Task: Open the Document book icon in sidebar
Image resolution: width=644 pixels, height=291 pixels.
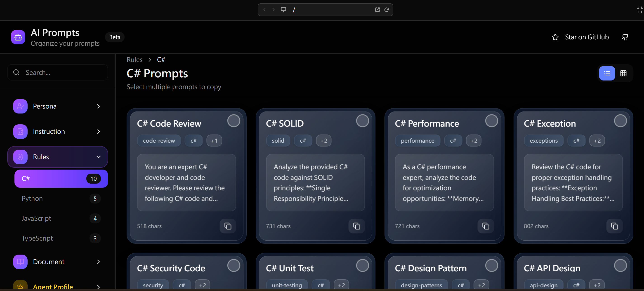Action: (20, 262)
